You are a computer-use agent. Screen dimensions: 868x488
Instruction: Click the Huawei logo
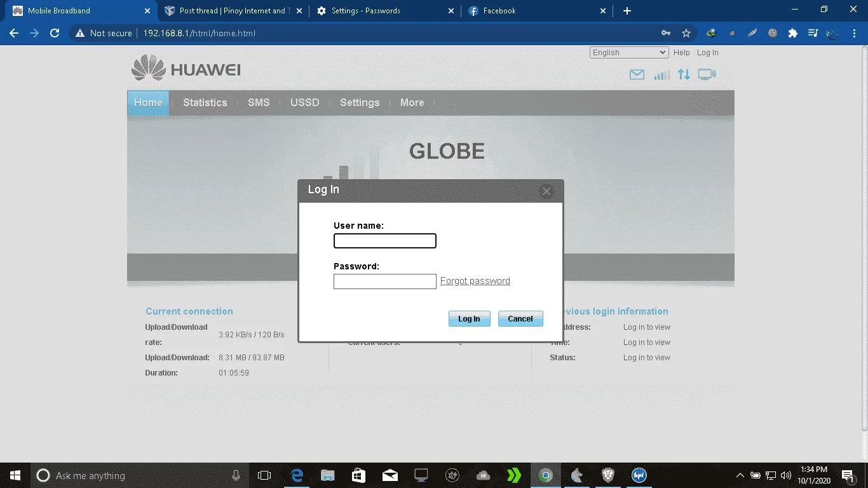[x=186, y=69]
